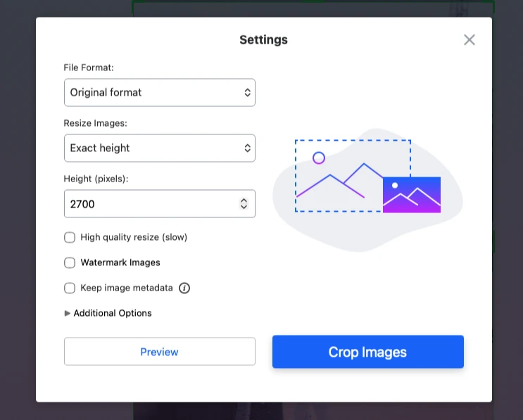This screenshot has height=420, width=523.
Task: Click the info icon beside Keep image metadata
Action: tap(184, 288)
